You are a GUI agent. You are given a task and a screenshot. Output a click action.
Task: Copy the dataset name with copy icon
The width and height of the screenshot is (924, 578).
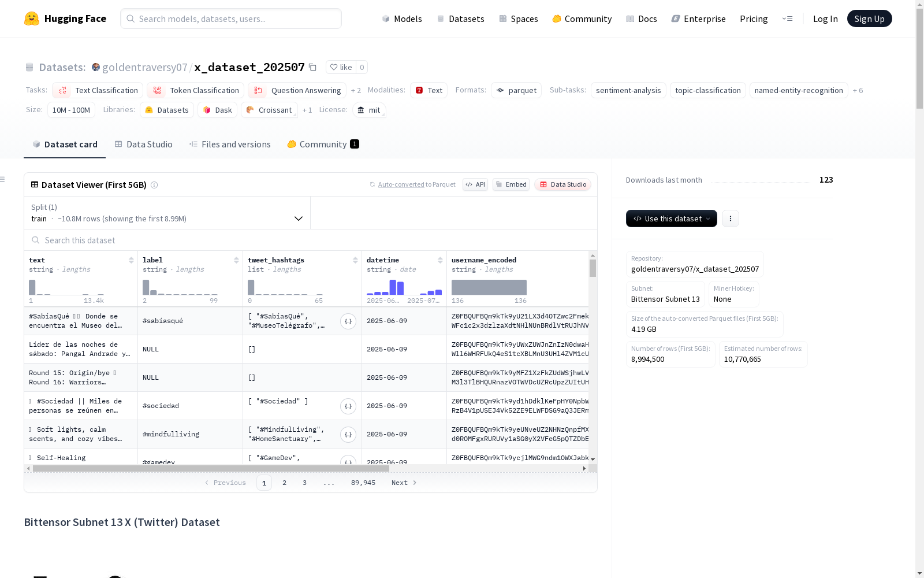pos(312,67)
